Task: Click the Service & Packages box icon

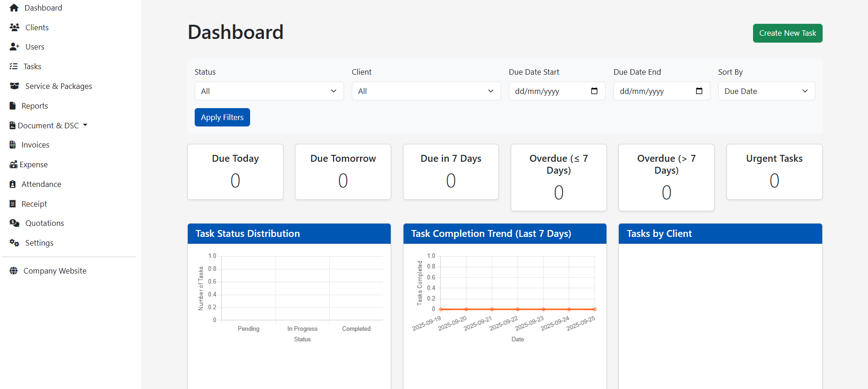Action: click(x=15, y=86)
